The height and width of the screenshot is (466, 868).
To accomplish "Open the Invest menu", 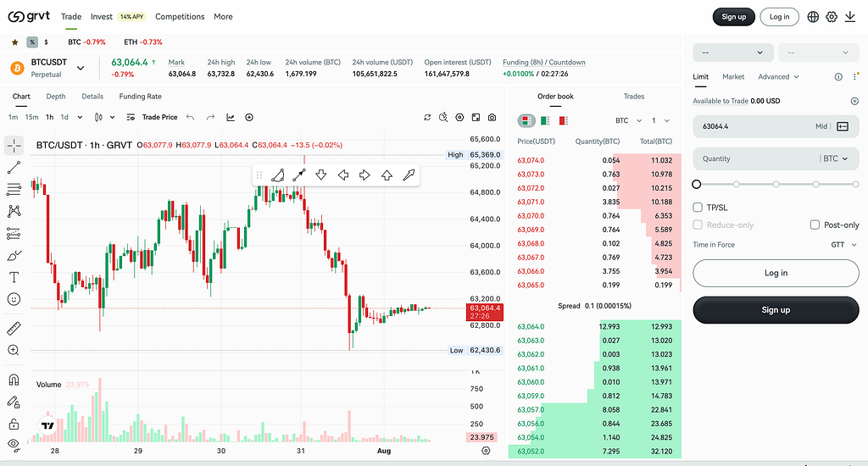I will (x=102, y=17).
